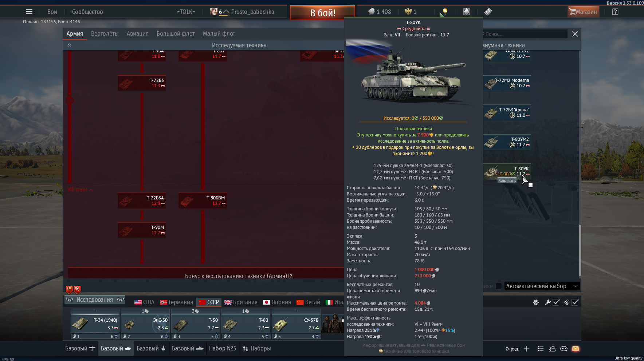Open the mail envelope icon
Viewport: 644px width, 361px height.
[x=576, y=349]
